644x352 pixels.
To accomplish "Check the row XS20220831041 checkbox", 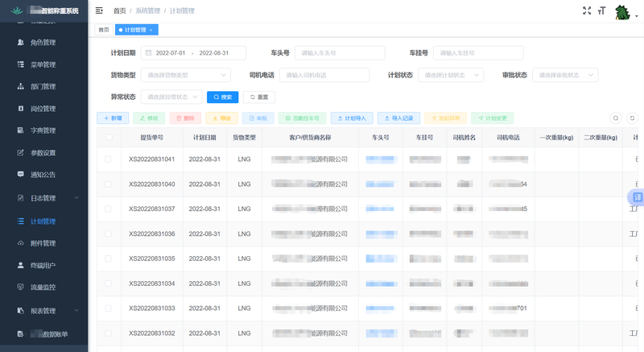I will pos(109,159).
